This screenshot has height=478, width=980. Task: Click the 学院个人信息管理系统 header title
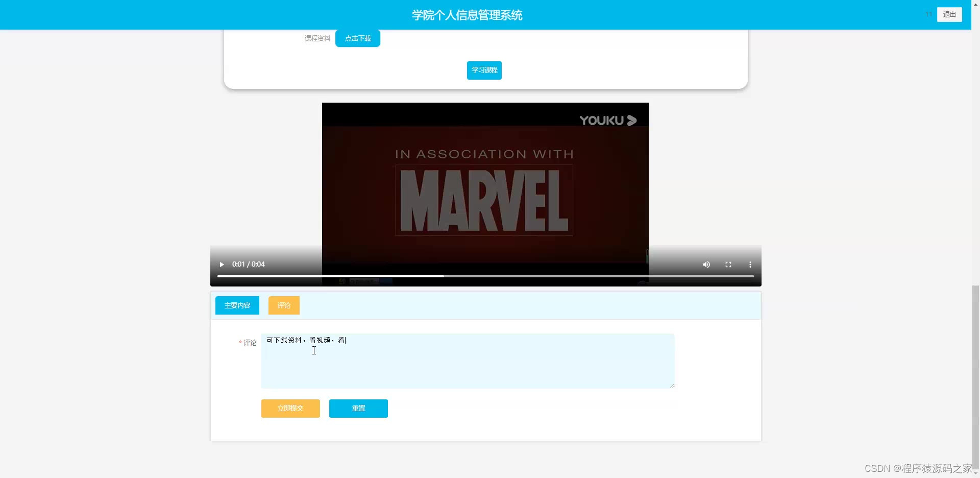pos(467,15)
